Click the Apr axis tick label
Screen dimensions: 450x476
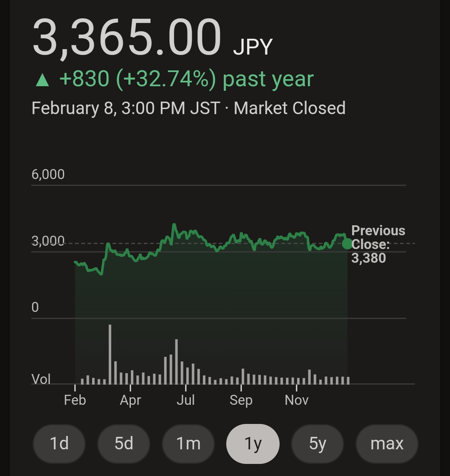(130, 400)
